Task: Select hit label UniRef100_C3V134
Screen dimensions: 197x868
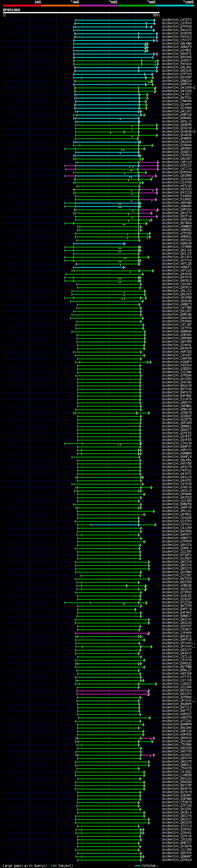Action: [177, 443]
